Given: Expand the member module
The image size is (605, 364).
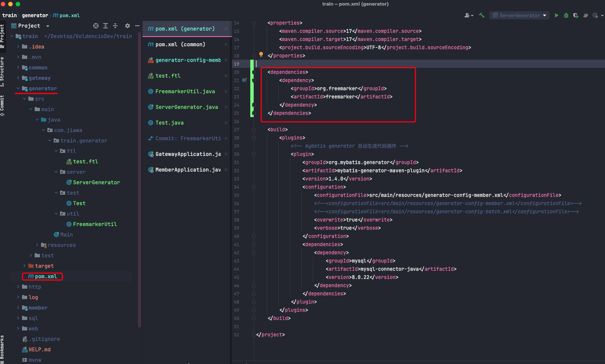Looking at the screenshot, I should tap(18, 308).
